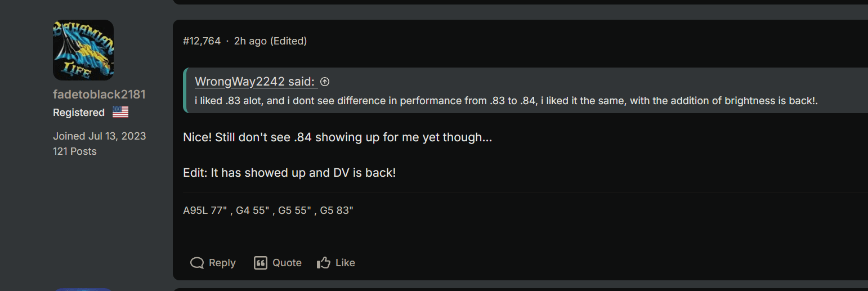Open the fadetoblack2181 username profile link

tap(99, 94)
